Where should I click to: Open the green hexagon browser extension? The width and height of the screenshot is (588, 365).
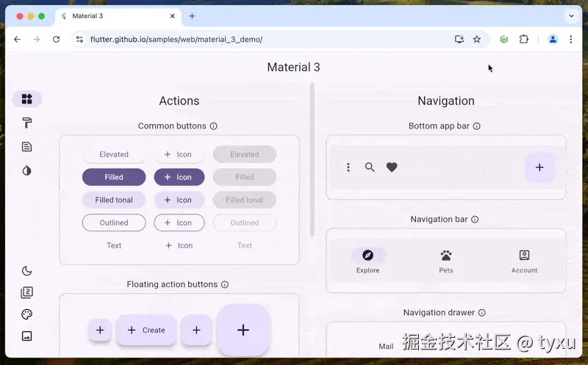(x=504, y=40)
